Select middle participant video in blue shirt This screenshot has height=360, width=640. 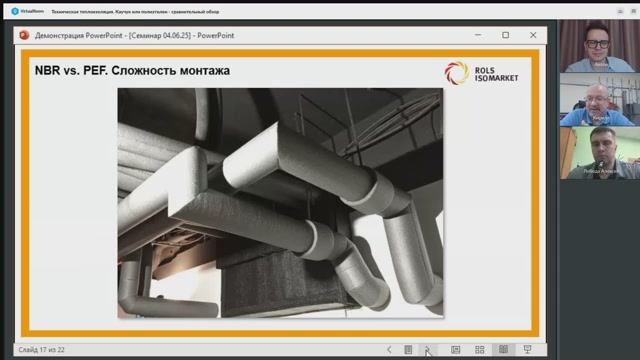tap(600, 99)
